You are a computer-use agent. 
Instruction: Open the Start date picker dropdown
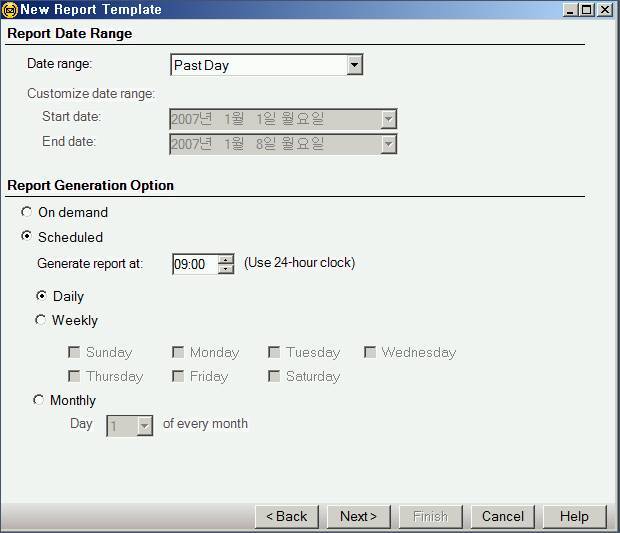pos(388,119)
